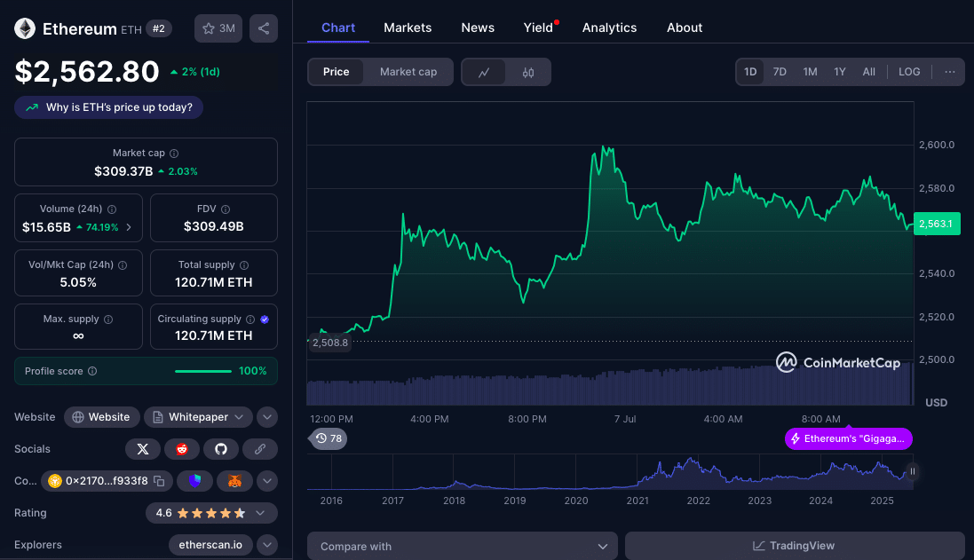Click the 2,563.1 current price label

click(937, 224)
